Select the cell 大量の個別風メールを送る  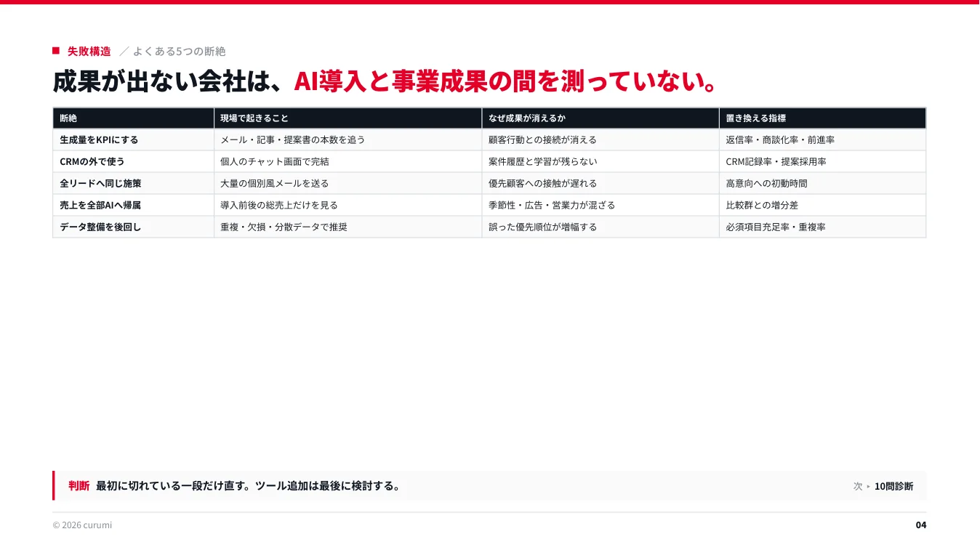coord(348,183)
